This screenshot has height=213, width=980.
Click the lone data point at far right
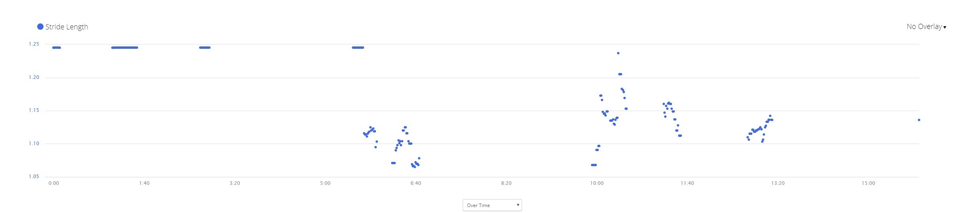click(x=919, y=120)
